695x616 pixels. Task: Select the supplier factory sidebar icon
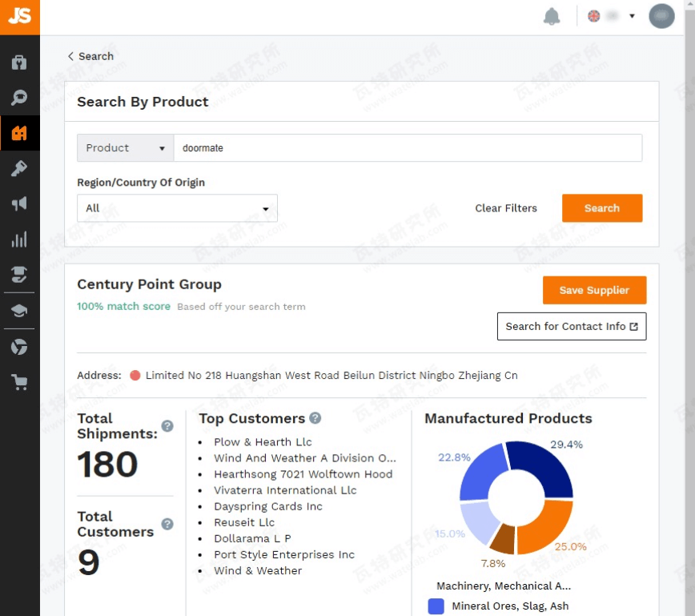coord(19,133)
